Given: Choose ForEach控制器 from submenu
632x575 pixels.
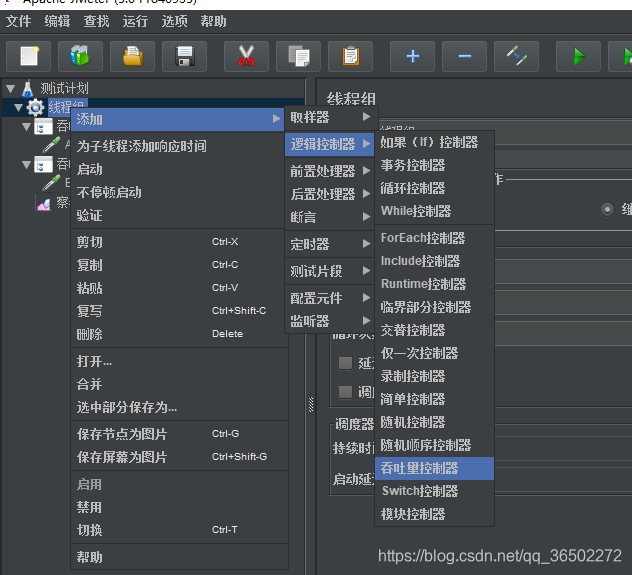Looking at the screenshot, I should [434, 238].
